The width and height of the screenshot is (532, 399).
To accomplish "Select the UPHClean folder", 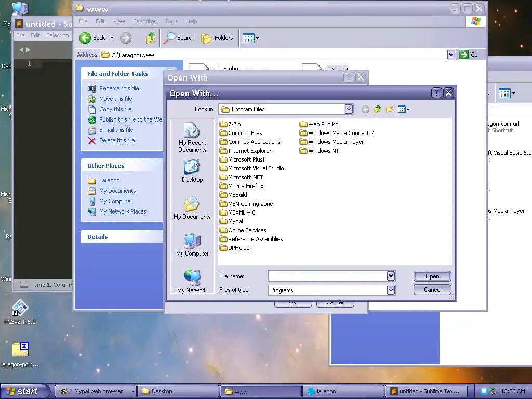I will [x=236, y=248].
